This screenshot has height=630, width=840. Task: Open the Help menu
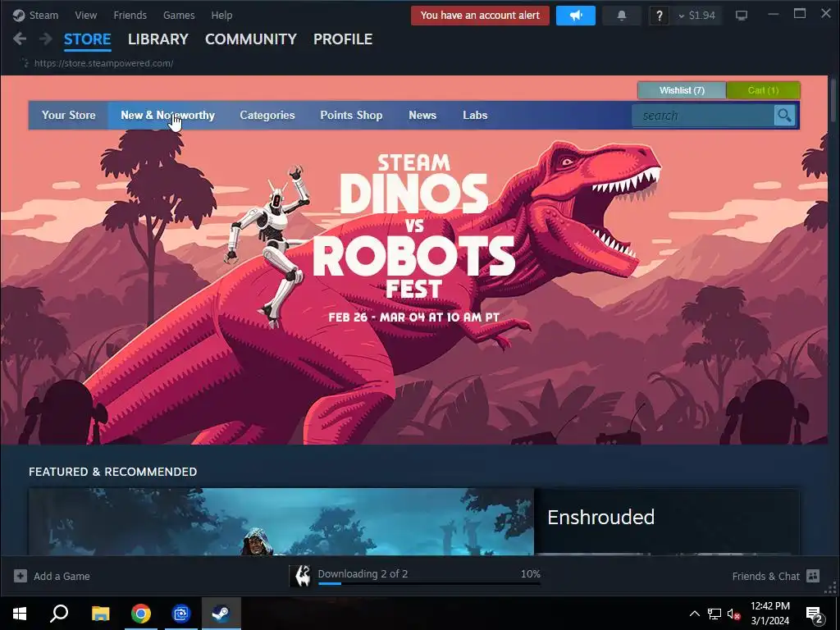coord(221,15)
